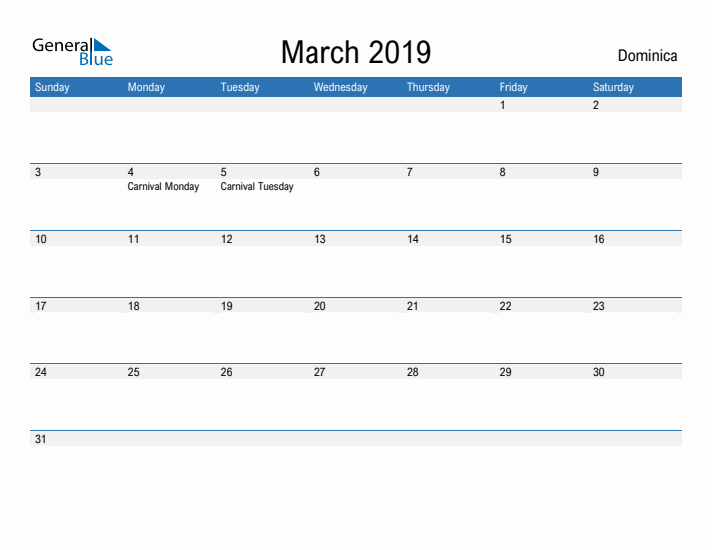Screen dimensions: 712x550
Task: Click the Dominica country label
Action: [647, 56]
